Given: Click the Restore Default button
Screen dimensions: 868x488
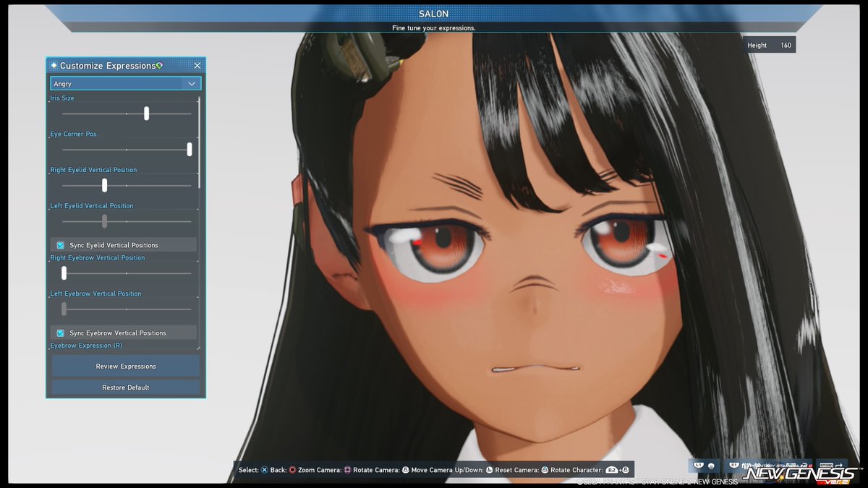Looking at the screenshot, I should [x=126, y=388].
